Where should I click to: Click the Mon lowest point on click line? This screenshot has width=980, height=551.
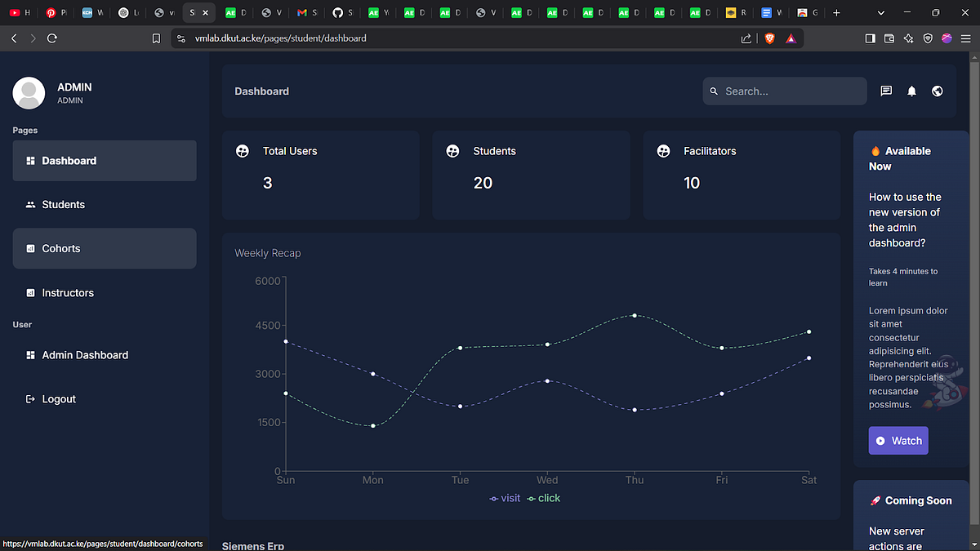click(x=373, y=426)
